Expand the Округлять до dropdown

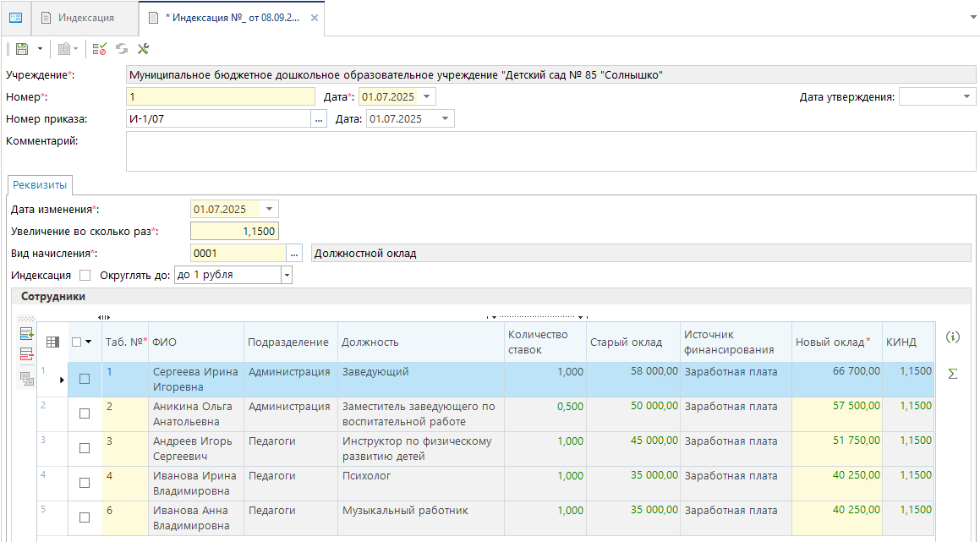tap(287, 275)
